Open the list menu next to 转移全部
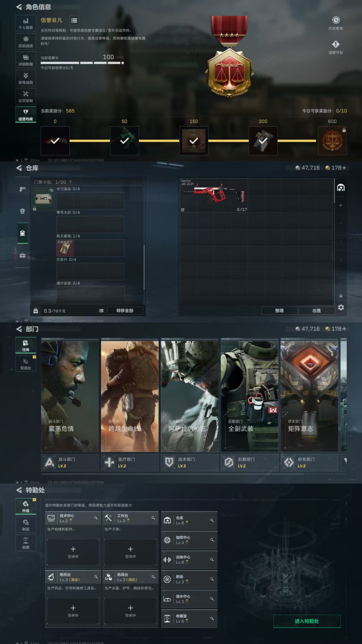The height and width of the screenshot is (644, 362). tap(101, 311)
